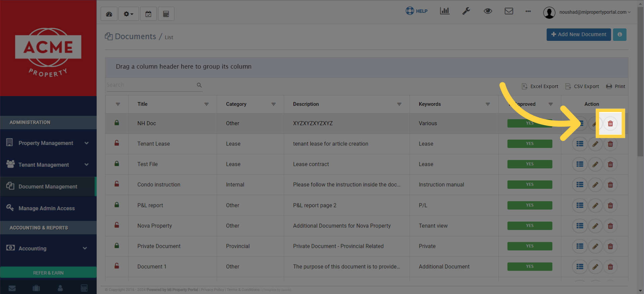Screen dimensions: 644x294
Task: Open the Approved column filter
Action: pos(550,104)
